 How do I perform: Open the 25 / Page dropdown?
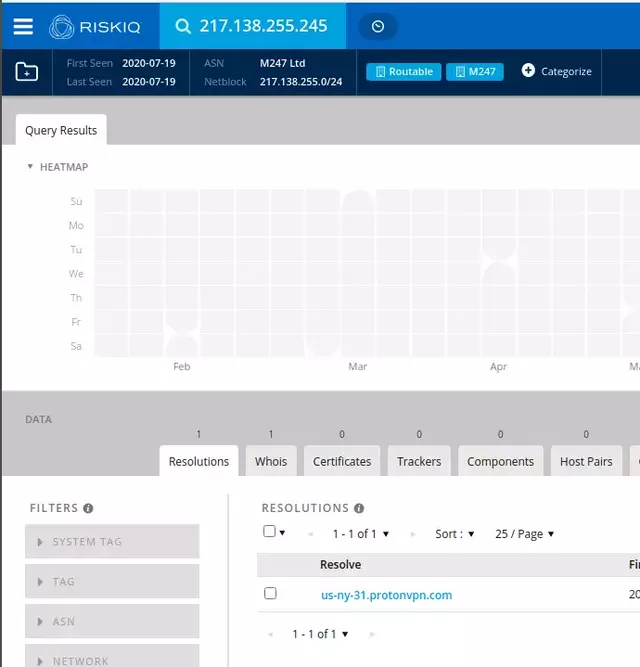(524, 534)
